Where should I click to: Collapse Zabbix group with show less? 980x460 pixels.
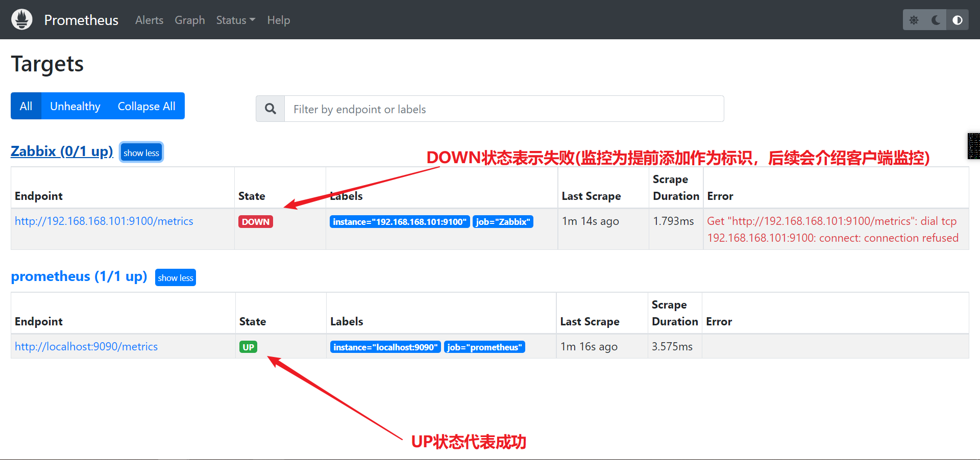(x=141, y=152)
